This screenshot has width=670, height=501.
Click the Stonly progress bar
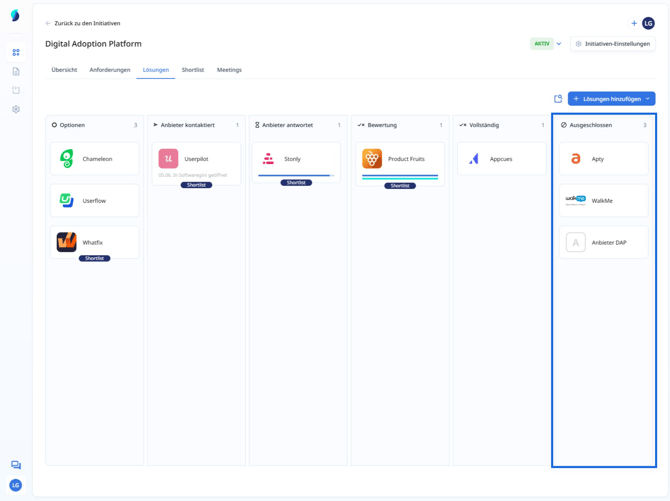click(x=296, y=175)
